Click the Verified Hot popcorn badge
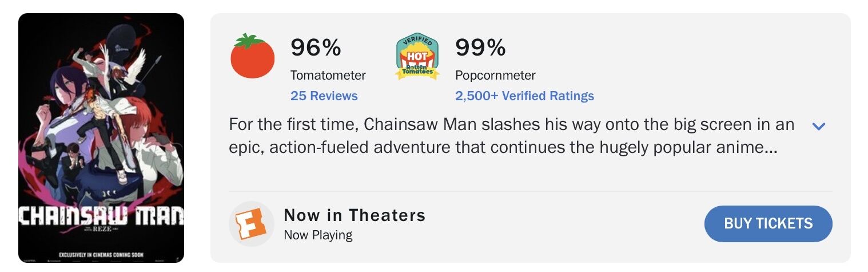The image size is (868, 272). click(x=417, y=57)
